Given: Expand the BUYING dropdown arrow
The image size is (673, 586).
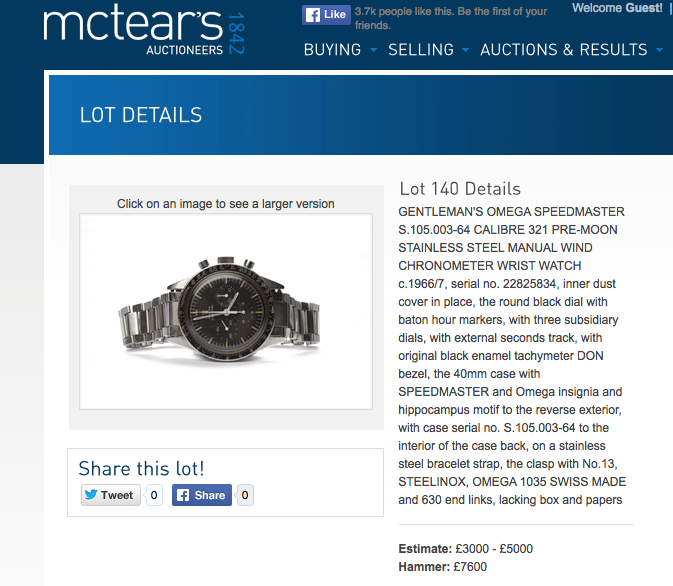Looking at the screenshot, I should [373, 50].
